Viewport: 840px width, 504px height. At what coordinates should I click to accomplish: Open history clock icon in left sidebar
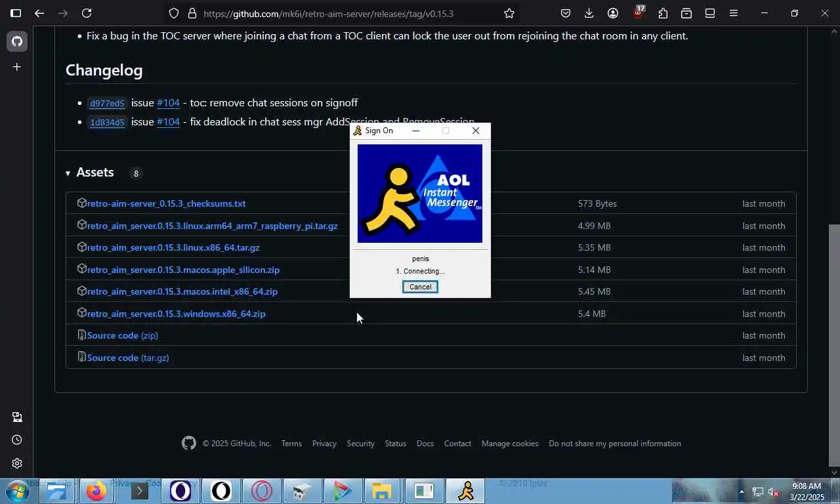[x=16, y=440]
